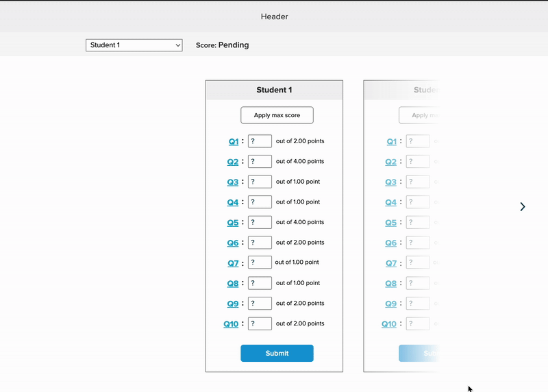548x392 pixels.
Task: Click Submit button in faded second card
Action: click(419, 353)
